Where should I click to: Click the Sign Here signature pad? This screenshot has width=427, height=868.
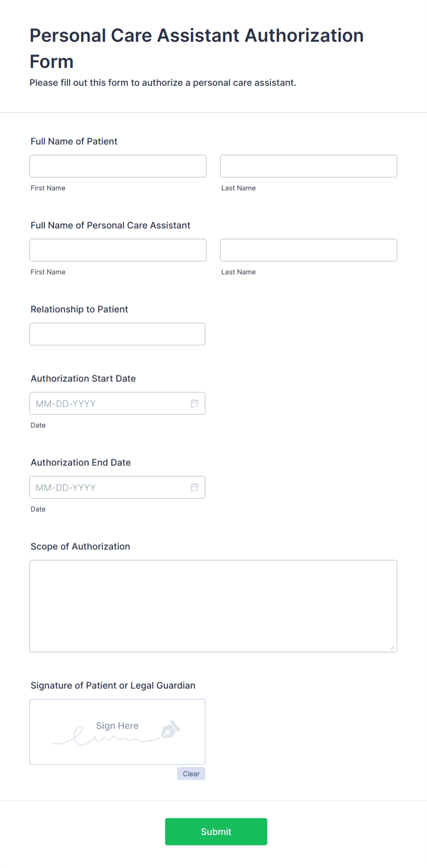(117, 732)
